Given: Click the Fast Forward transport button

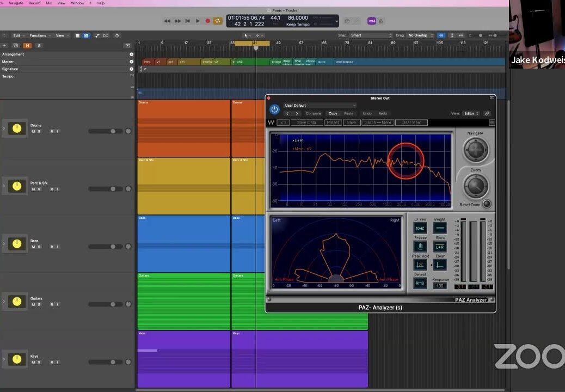Looking at the screenshot, I should 177,21.
